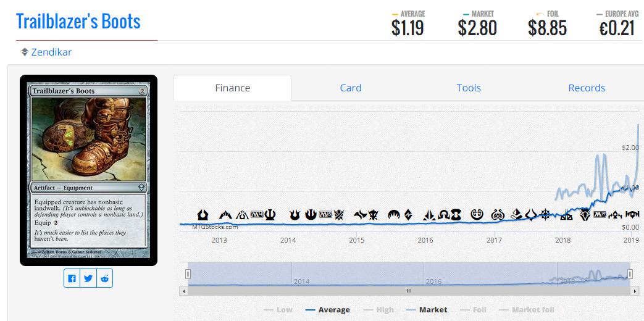Image resolution: width=644 pixels, height=321 pixels.
Task: Select the Finance tab
Action: pos(232,88)
